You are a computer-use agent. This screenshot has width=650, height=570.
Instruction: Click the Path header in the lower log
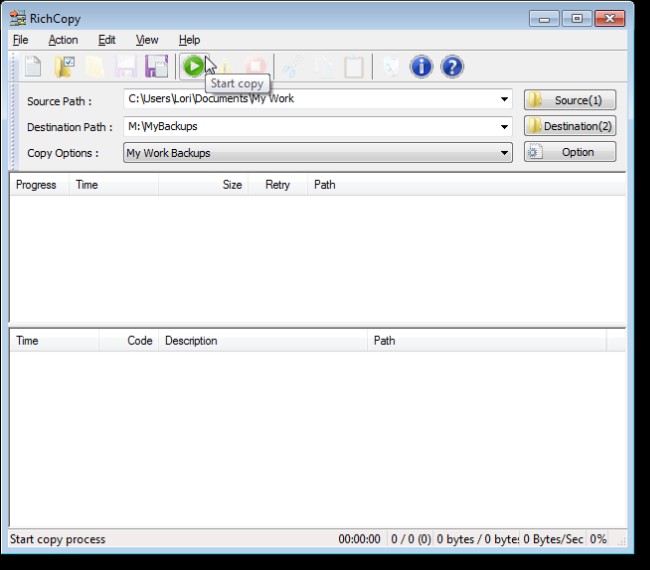[487, 340]
